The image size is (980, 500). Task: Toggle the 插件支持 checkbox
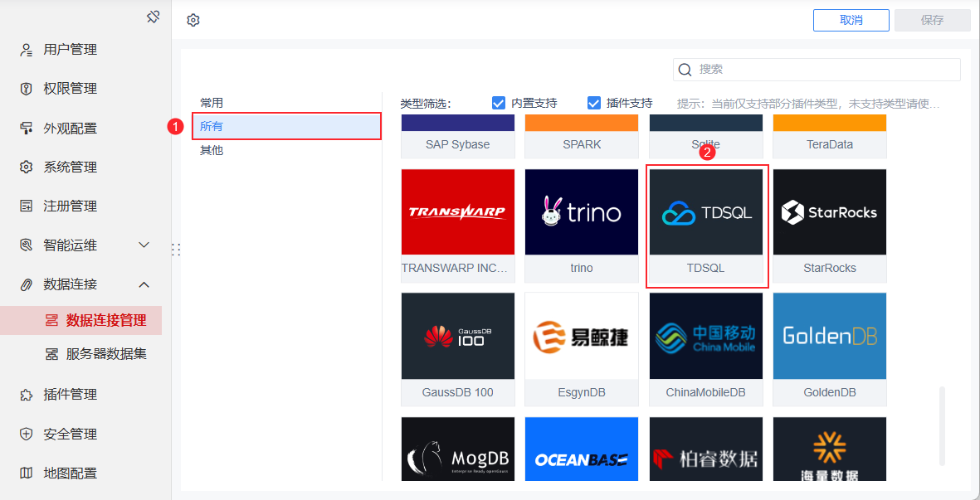[x=594, y=103]
